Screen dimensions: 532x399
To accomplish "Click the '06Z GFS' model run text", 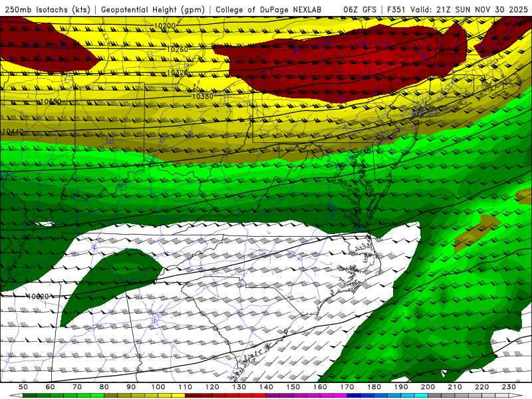I will click(x=360, y=9).
